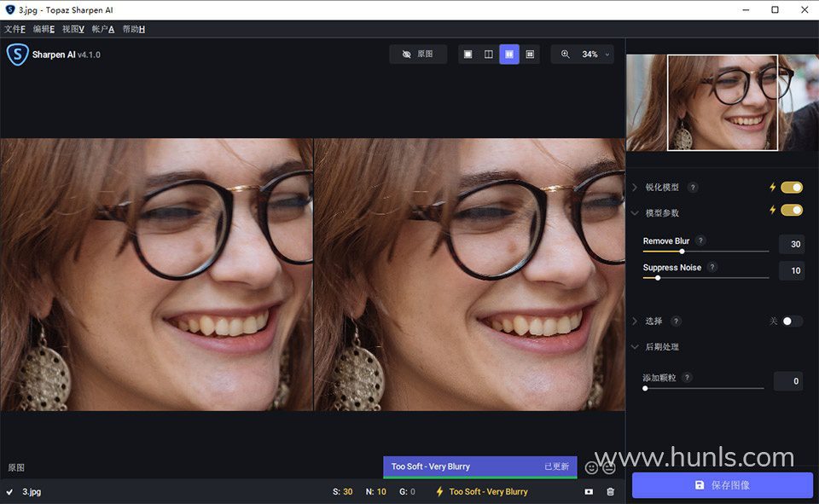Click the mask icon beside the trash
The width and height of the screenshot is (819, 504).
589,492
